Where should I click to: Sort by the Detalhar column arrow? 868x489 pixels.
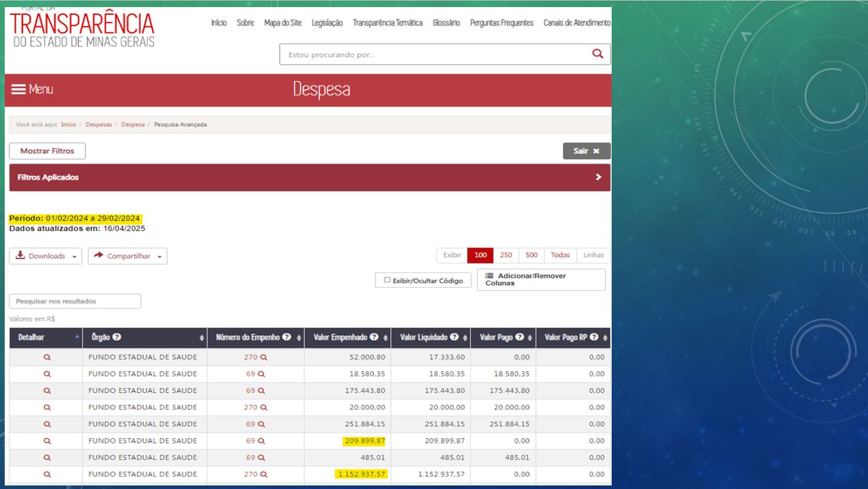pos(77,337)
